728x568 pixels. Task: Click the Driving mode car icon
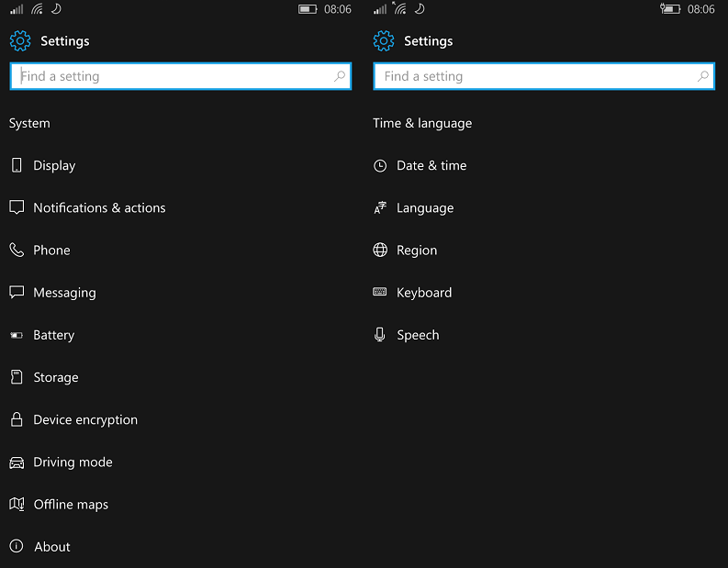coord(17,462)
